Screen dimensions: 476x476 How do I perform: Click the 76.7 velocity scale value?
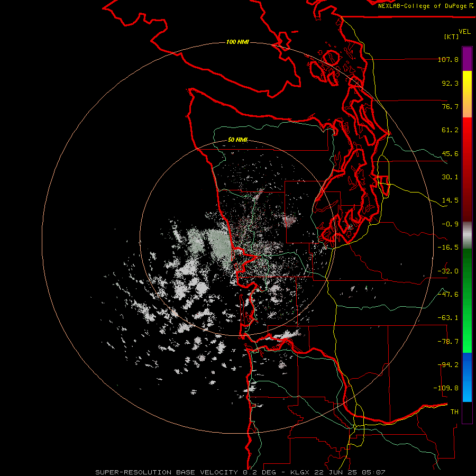click(x=450, y=106)
